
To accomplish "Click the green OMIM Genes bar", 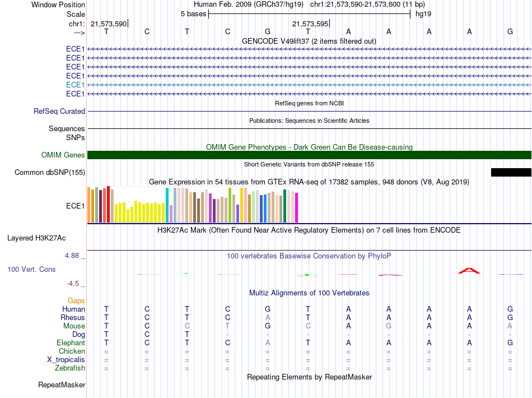I will click(310, 155).
